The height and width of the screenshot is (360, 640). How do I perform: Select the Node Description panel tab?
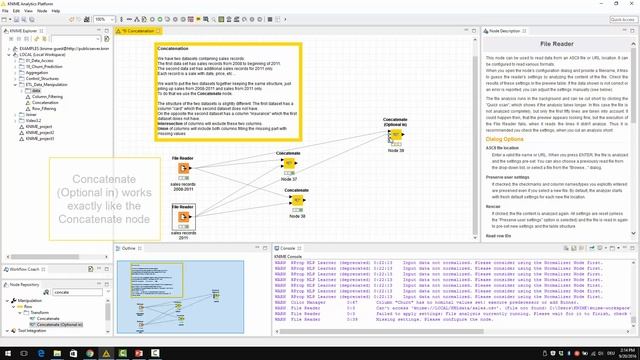point(504,31)
